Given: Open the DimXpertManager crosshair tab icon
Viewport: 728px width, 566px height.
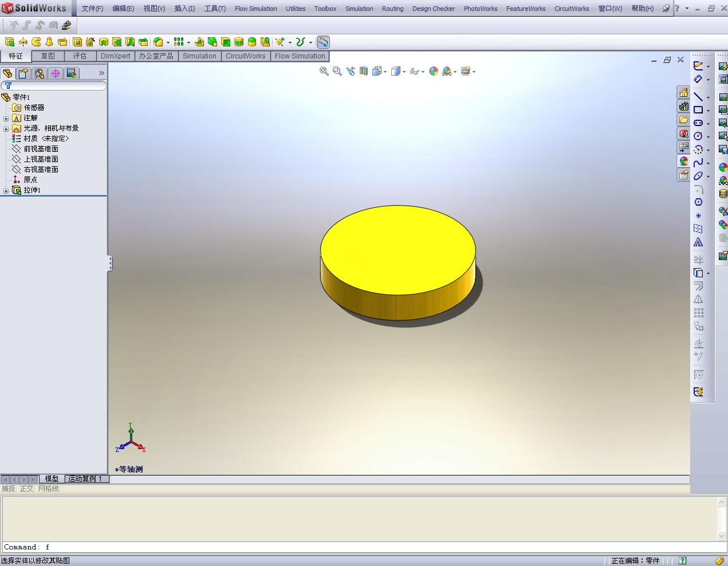Looking at the screenshot, I should pyautogui.click(x=56, y=73).
